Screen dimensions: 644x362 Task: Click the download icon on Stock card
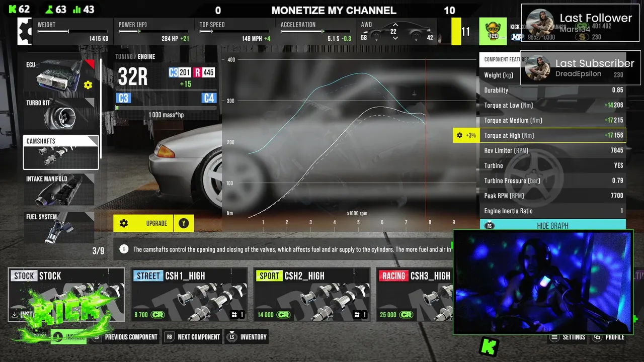15,315
